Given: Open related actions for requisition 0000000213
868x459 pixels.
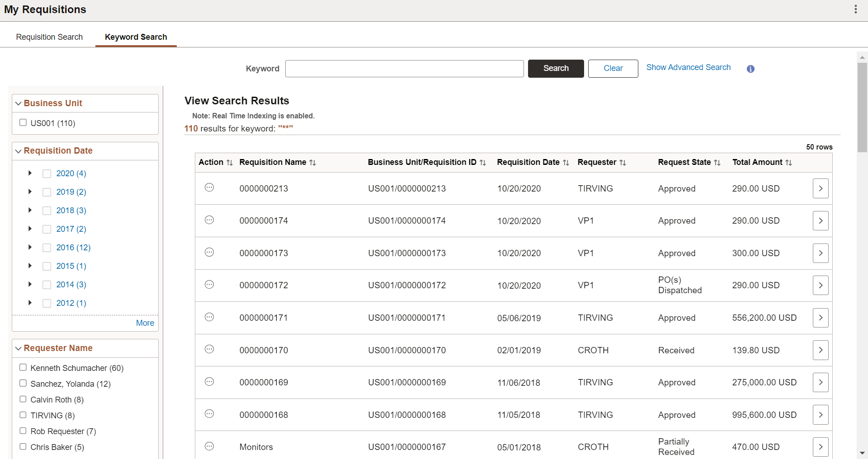Looking at the screenshot, I should pyautogui.click(x=209, y=188).
